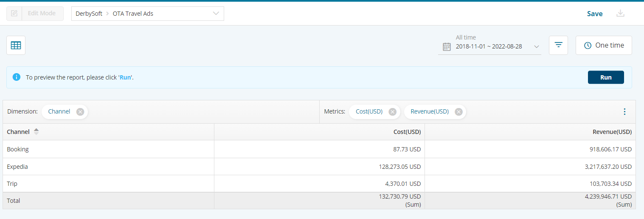644x219 pixels.
Task: Save the report
Action: [x=594, y=14]
